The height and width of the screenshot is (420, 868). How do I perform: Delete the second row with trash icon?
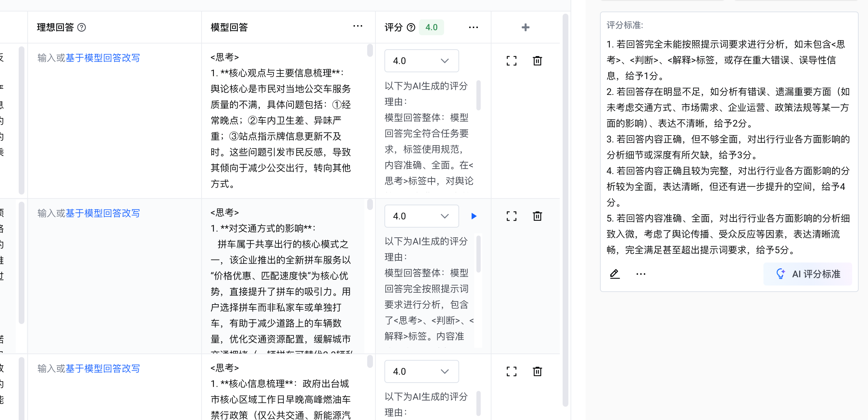point(537,216)
